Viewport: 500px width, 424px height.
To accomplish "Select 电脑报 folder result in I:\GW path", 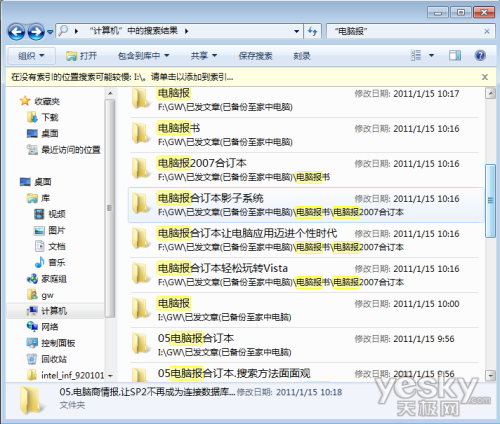I will pyautogui.click(x=304, y=310).
